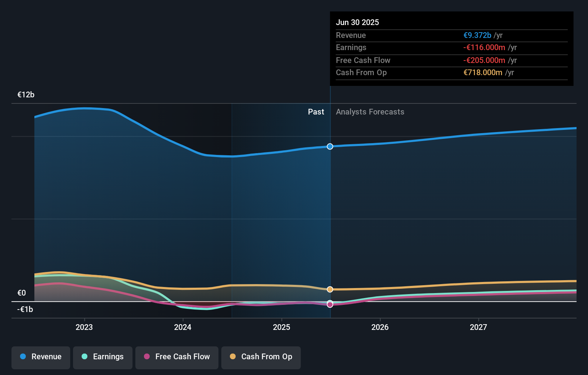The width and height of the screenshot is (588, 375).
Task: Click the €9.372b revenue value in tooltip
Action: [477, 35]
